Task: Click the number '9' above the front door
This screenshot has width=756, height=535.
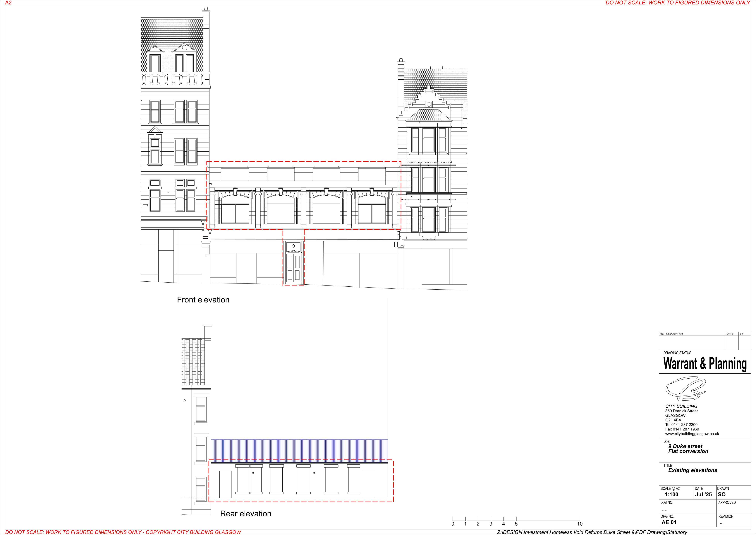Action: (x=294, y=246)
